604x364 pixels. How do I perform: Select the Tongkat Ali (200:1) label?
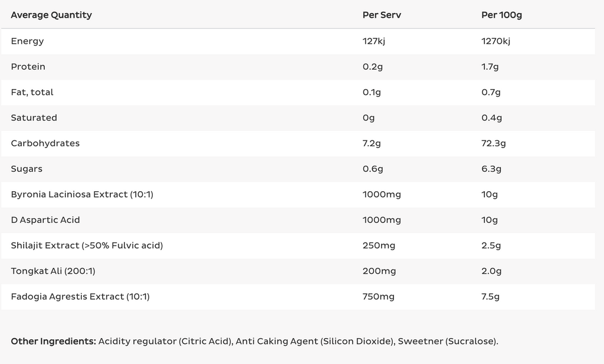pyautogui.click(x=53, y=271)
